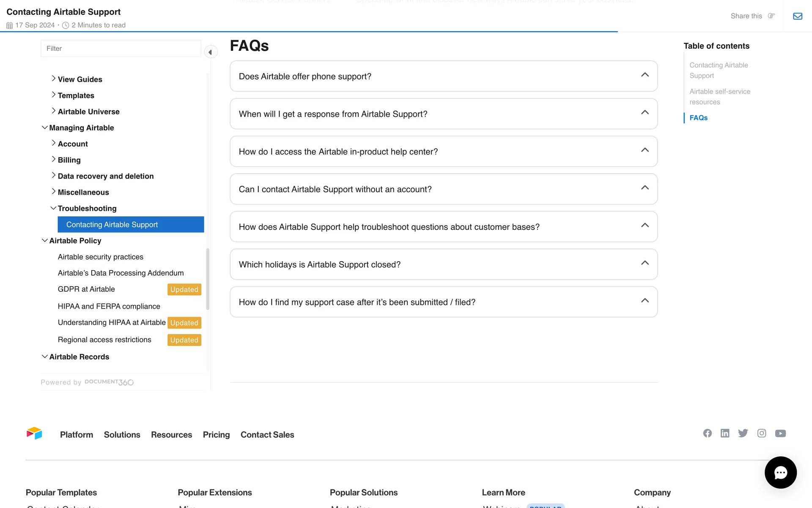
Task: Click the Instagram icon in the footer
Action: point(761,433)
